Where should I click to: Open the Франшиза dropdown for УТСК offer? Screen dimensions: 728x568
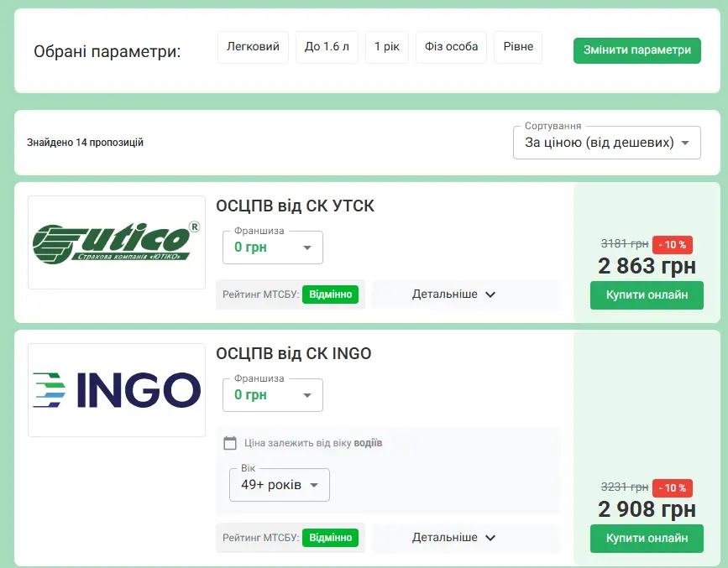272,247
